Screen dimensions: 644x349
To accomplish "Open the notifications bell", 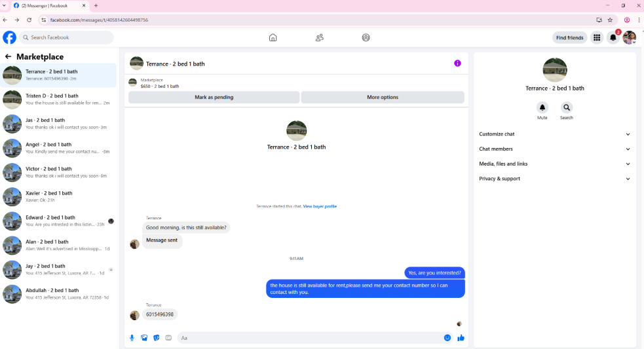I will point(613,38).
